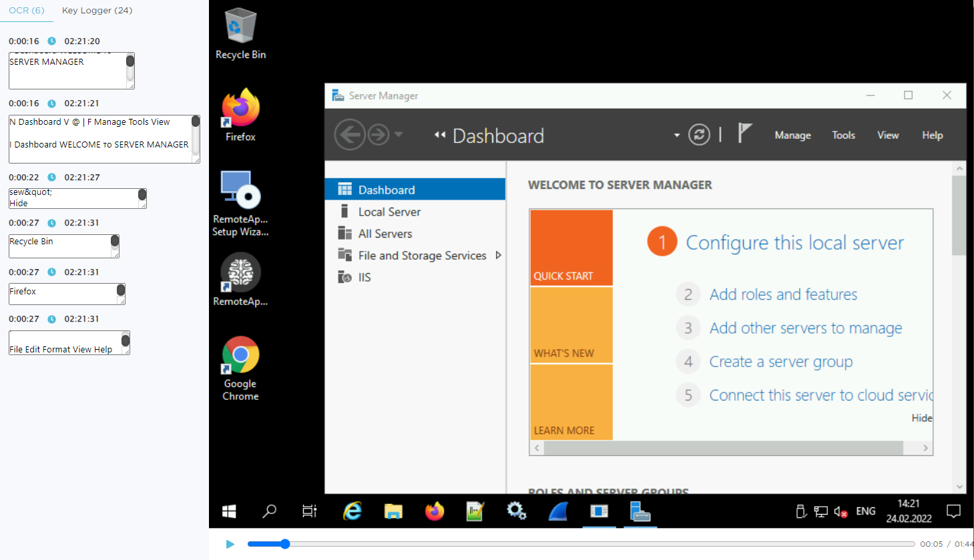This screenshot has width=974, height=560.
Task: Open the Windows Start menu
Action: click(x=229, y=511)
